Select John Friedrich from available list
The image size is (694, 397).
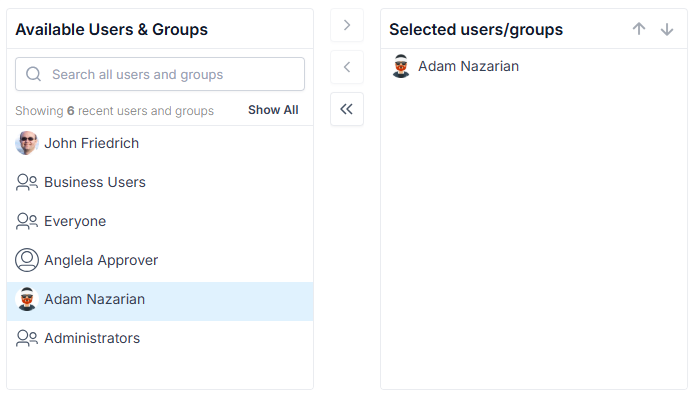(160, 143)
